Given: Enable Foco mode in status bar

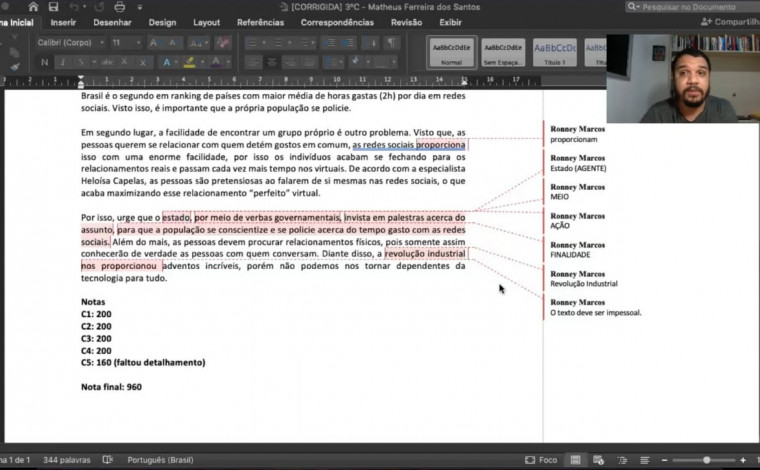Looking at the screenshot, I should click(541, 460).
